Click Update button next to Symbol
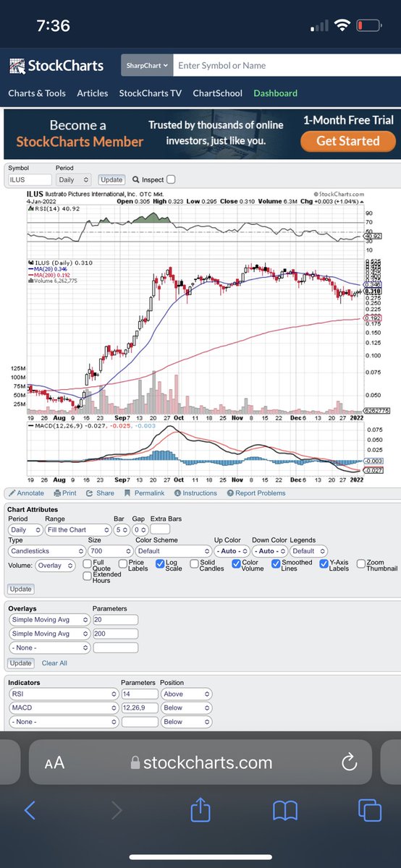 point(111,179)
